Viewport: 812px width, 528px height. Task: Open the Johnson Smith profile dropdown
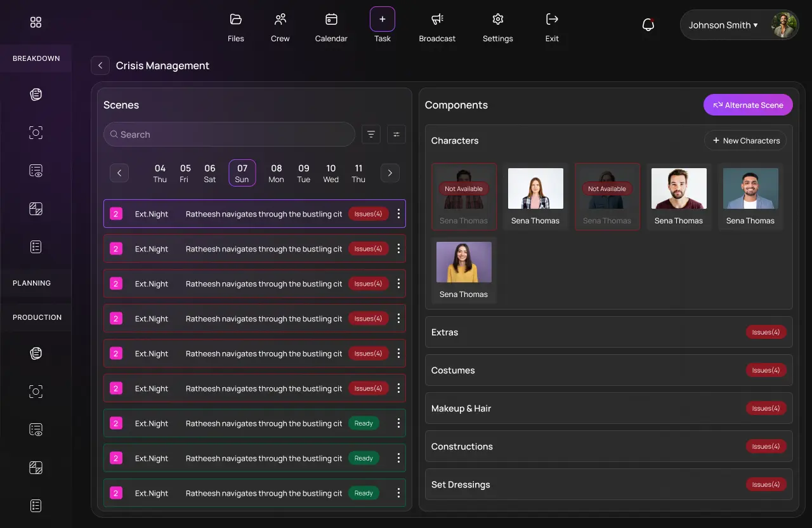(723, 25)
